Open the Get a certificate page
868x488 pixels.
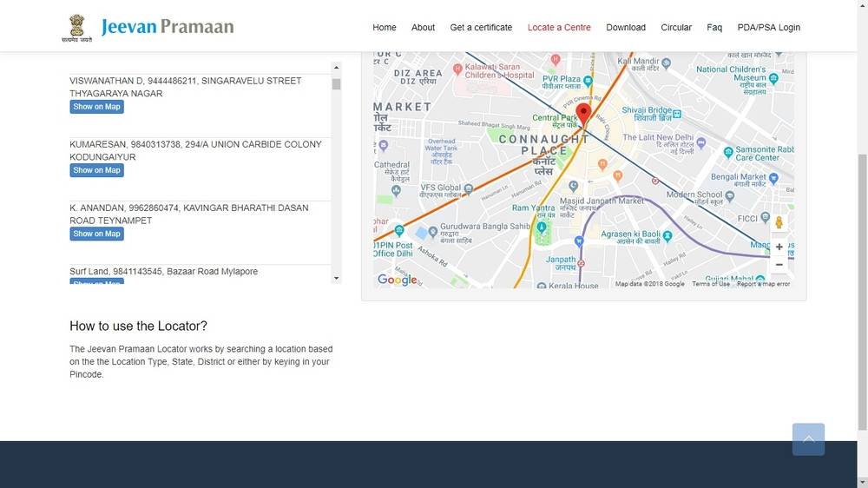(481, 28)
